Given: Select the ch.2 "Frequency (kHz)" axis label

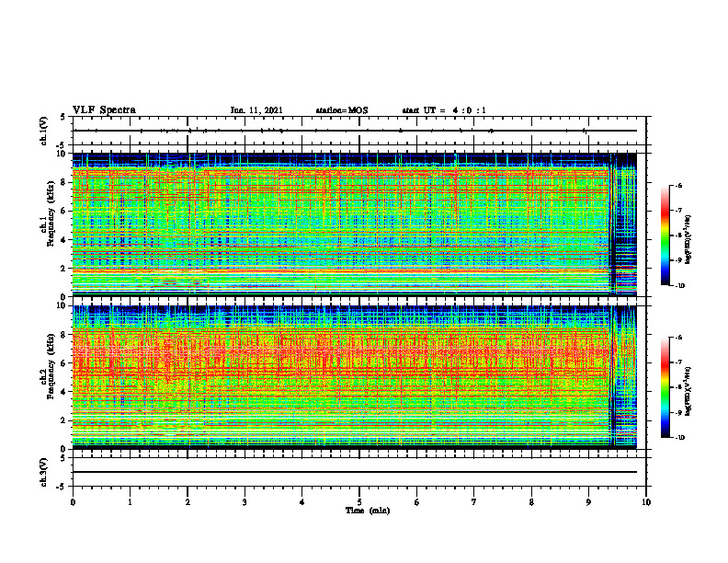Looking at the screenshot, I should tap(51, 366).
